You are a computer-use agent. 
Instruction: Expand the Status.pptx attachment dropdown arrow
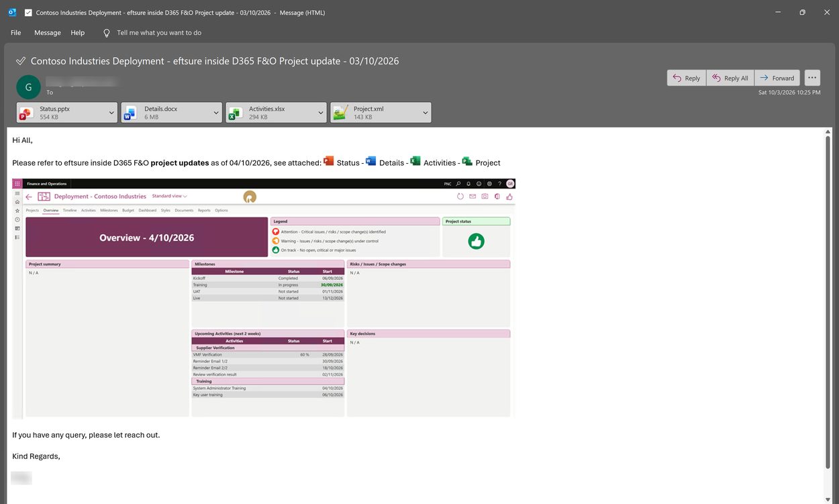click(x=111, y=113)
